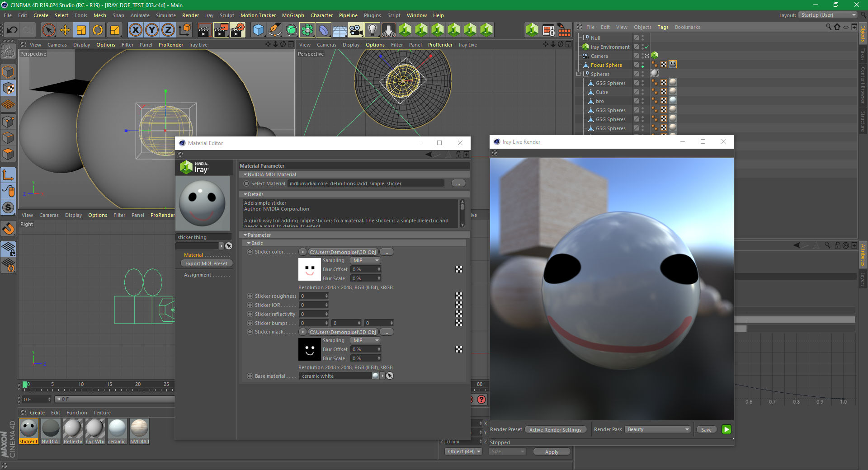The image size is (868, 470).
Task: Select ceramic material thumbnail in Material Manager
Action: pyautogui.click(x=117, y=431)
